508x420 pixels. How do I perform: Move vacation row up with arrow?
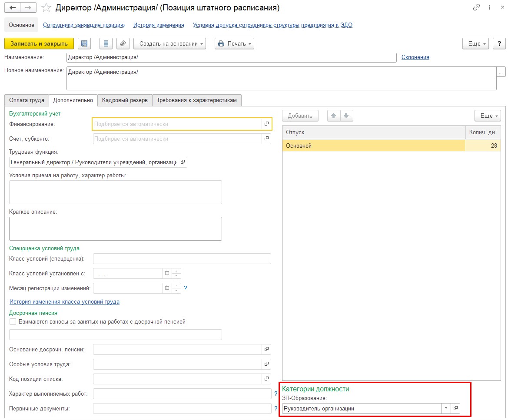coord(334,116)
